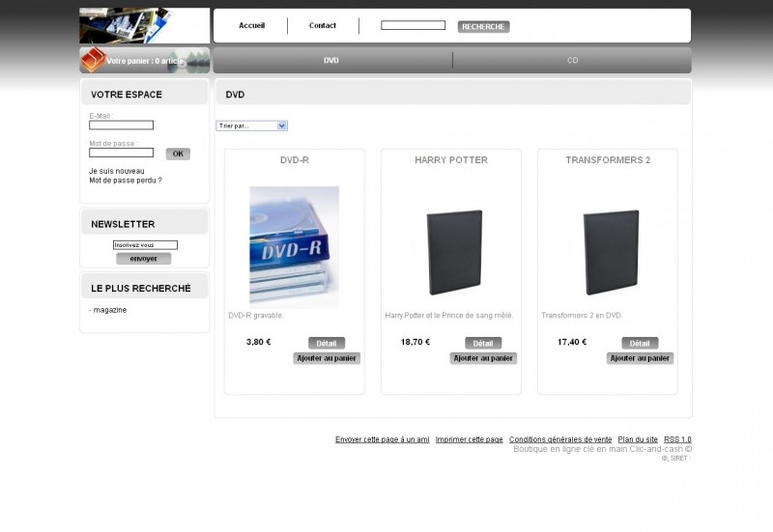The height and width of the screenshot is (532, 773).
Task: Open the Je suis nouveau link
Action: tap(117, 171)
